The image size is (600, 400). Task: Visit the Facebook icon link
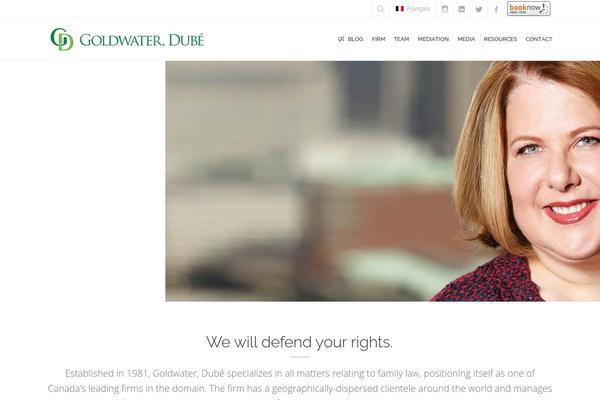pos(496,9)
